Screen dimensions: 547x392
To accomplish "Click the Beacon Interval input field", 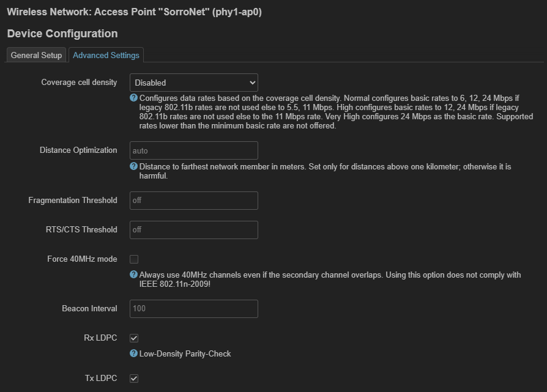I will point(193,309).
